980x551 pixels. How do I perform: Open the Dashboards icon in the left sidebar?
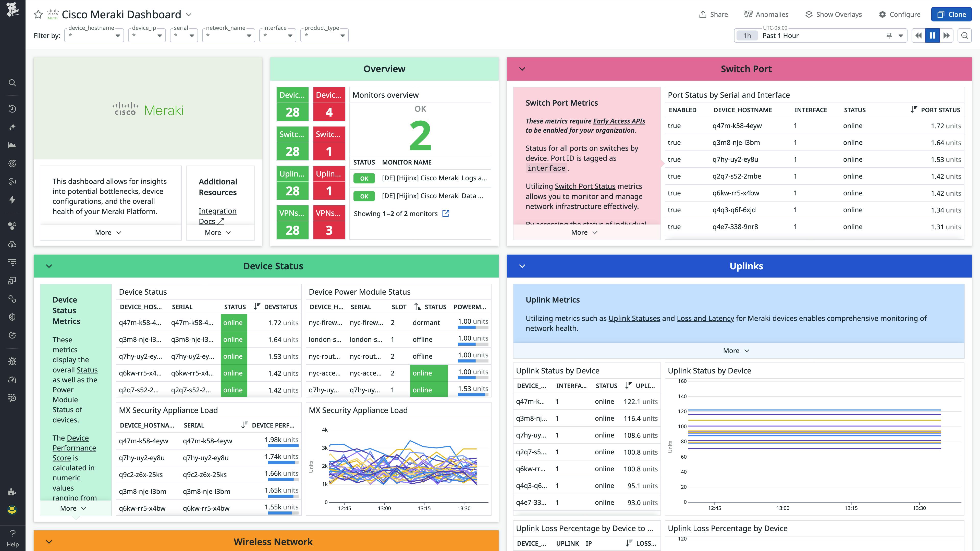point(12,281)
